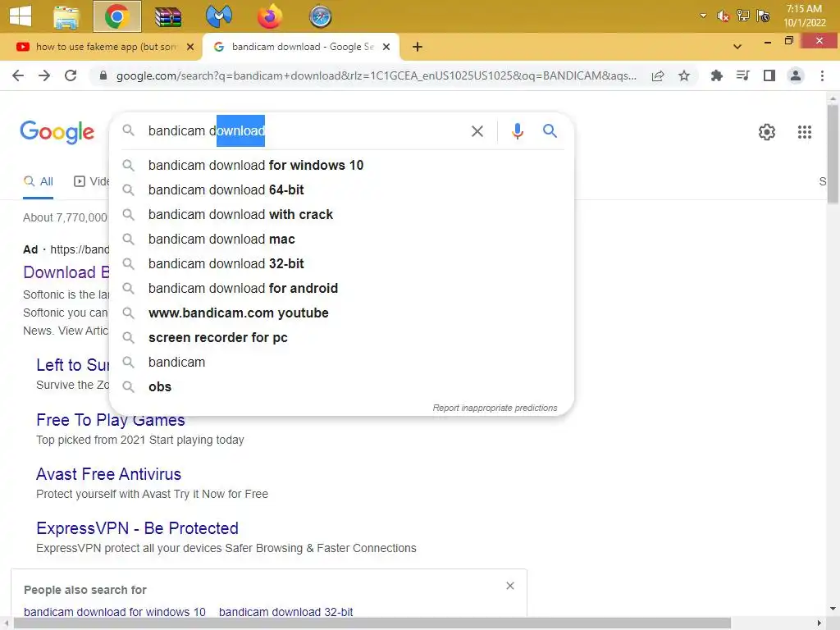
Task: Show hidden system tray icons
Action: pyautogui.click(x=703, y=16)
